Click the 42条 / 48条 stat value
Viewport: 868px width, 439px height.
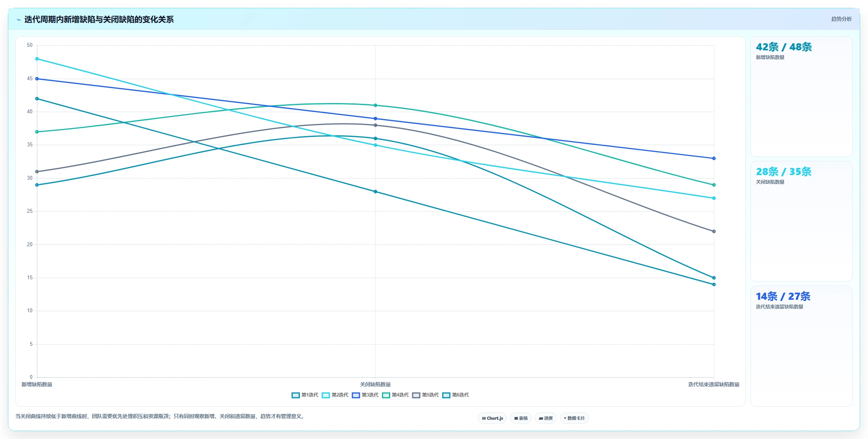coord(784,47)
